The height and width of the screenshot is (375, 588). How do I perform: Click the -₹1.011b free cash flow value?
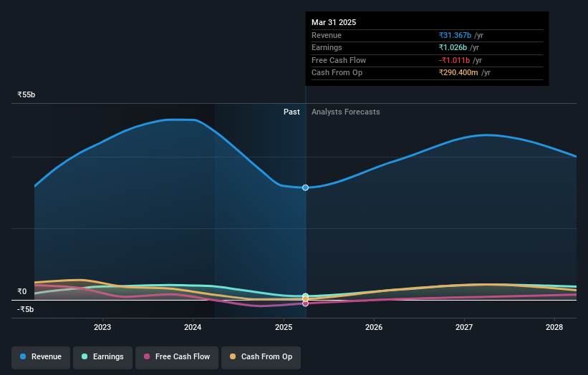point(454,60)
